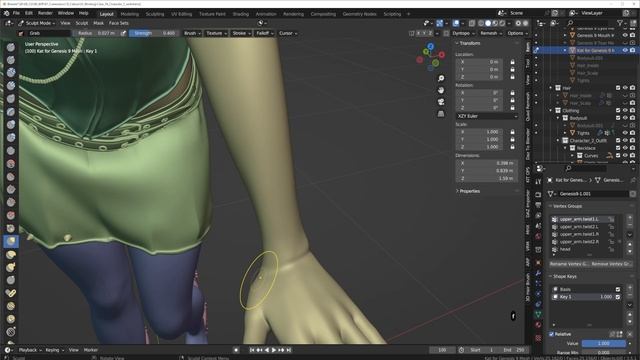640x360 pixels.
Task: Expand the Properties panel section
Action: point(469,191)
